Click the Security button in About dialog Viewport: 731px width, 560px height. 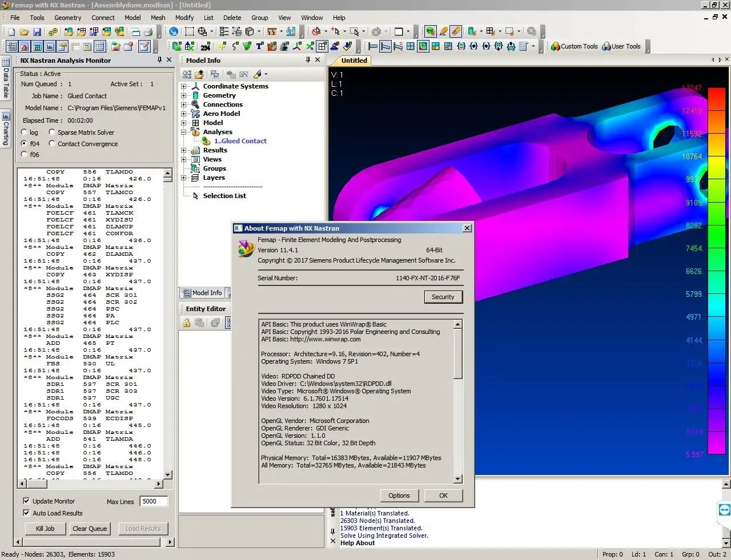click(x=443, y=297)
